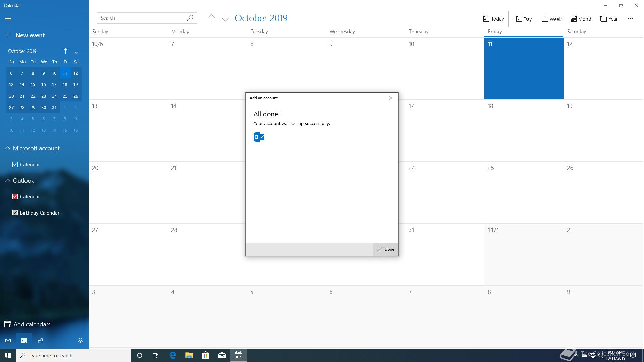Switch to Year view

tap(609, 19)
